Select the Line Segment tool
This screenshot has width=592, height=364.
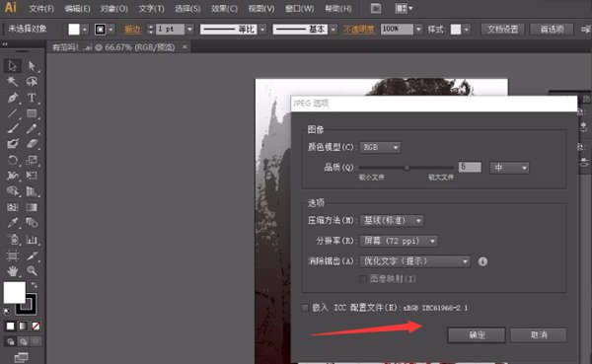click(13, 112)
